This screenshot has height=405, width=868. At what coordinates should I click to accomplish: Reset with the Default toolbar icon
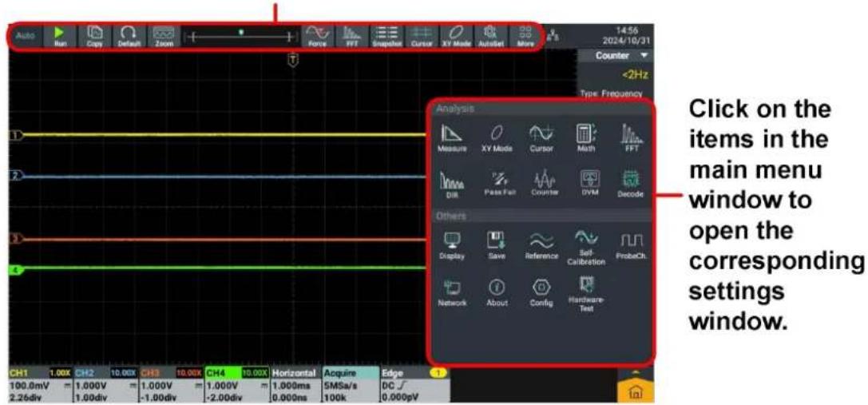tap(130, 37)
